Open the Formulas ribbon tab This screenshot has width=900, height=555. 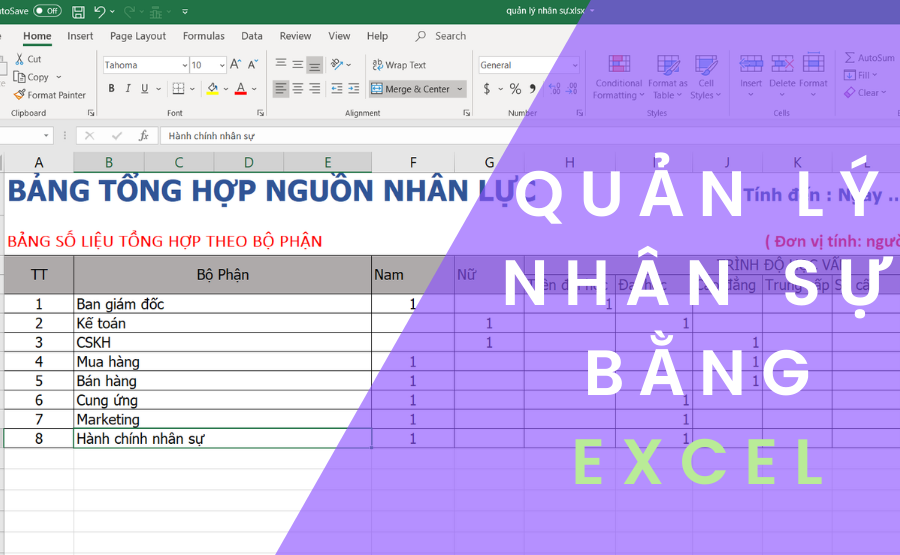[203, 36]
